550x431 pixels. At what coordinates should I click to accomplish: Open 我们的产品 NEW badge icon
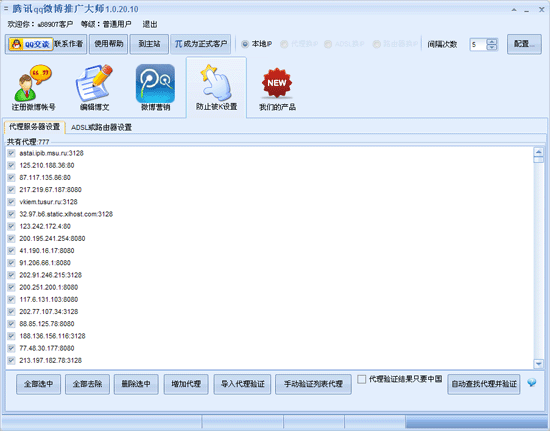(277, 88)
